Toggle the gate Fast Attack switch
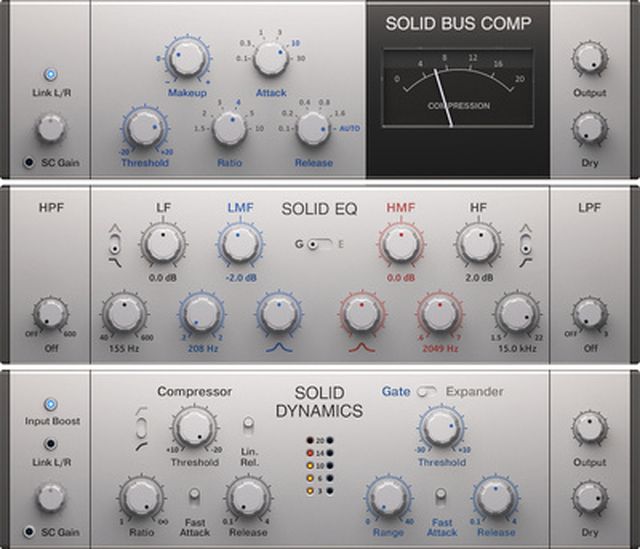Image resolution: width=640 pixels, height=549 pixels. (x=441, y=495)
